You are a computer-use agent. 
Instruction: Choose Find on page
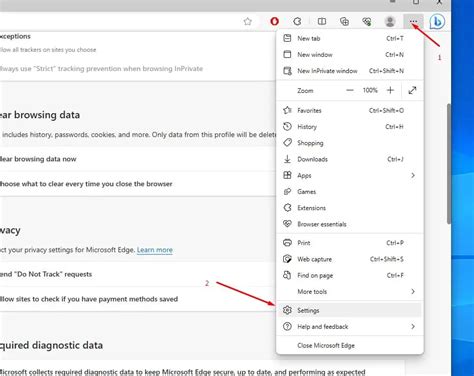click(x=350, y=275)
